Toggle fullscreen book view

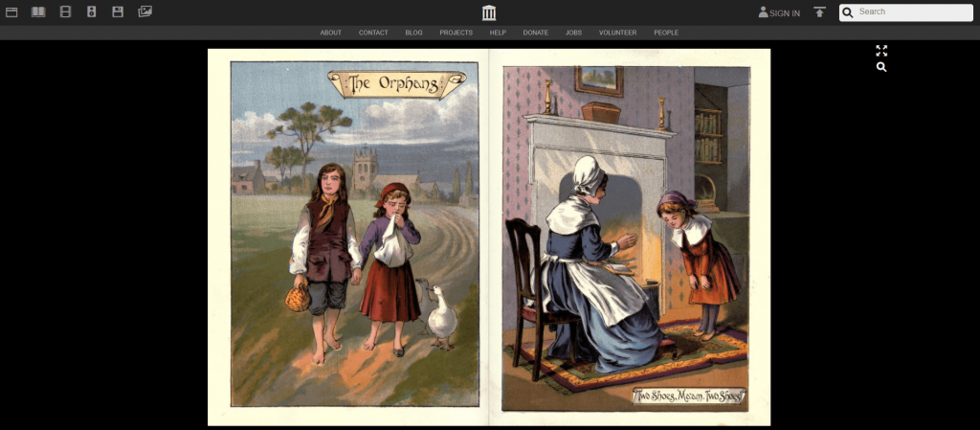click(881, 51)
